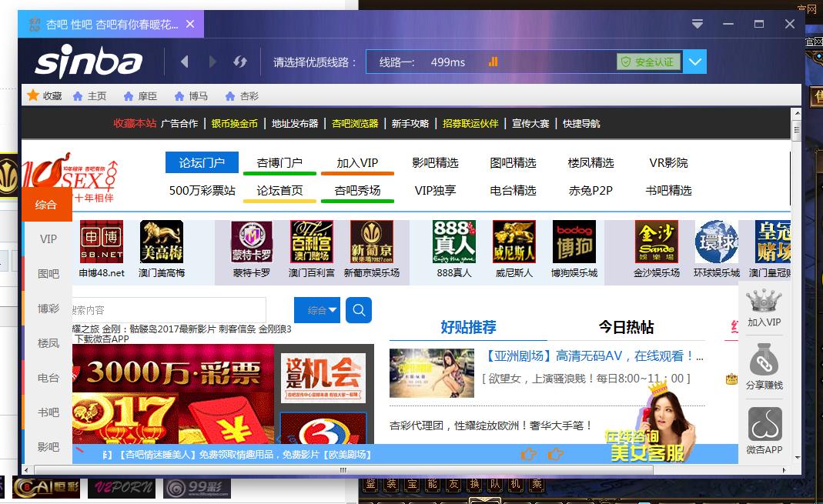This screenshot has width=823, height=504.
Task: Click the 安全认证 green badge
Action: 649,62
